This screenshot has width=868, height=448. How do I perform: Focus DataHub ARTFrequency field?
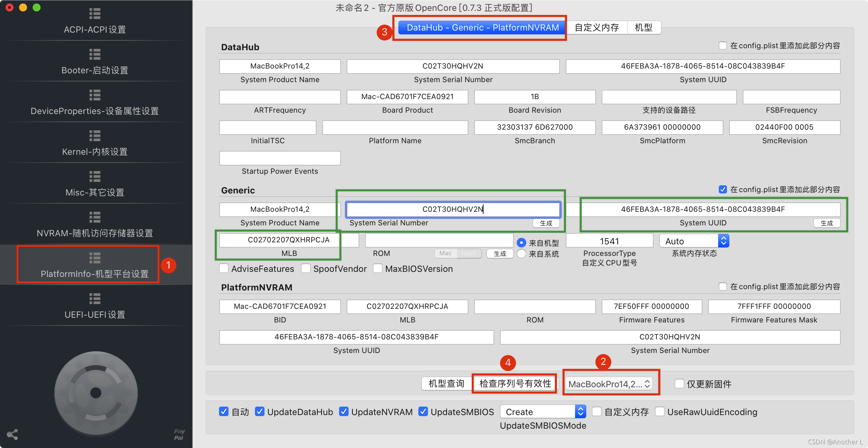pyautogui.click(x=280, y=97)
